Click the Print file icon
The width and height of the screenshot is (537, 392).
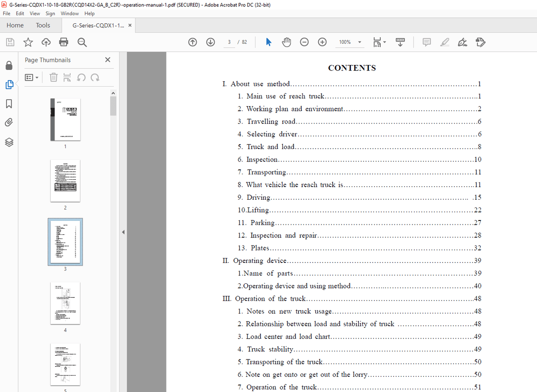click(64, 42)
